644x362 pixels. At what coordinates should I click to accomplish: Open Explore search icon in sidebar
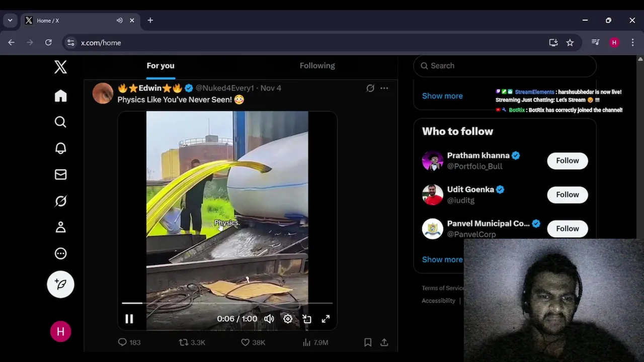pos(60,122)
